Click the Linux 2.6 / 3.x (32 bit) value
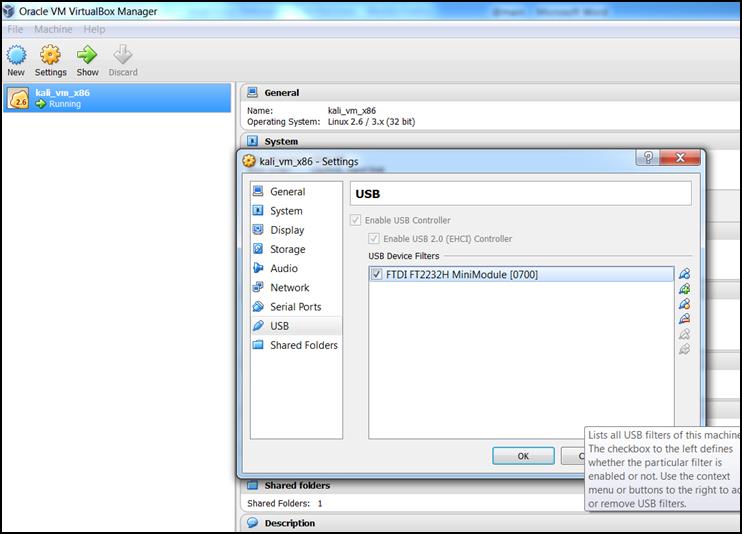Screen dimensions: 742x534 [371, 122]
